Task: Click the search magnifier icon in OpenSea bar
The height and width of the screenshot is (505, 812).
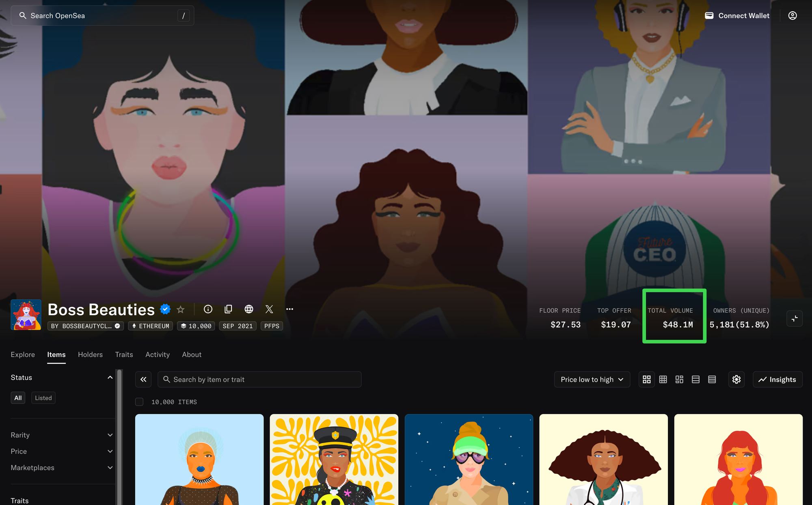Action: (x=23, y=15)
